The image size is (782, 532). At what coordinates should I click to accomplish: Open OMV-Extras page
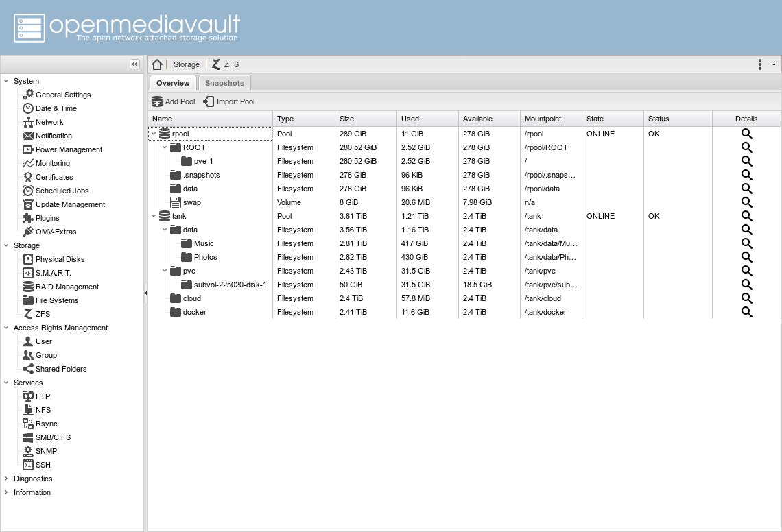coord(56,232)
